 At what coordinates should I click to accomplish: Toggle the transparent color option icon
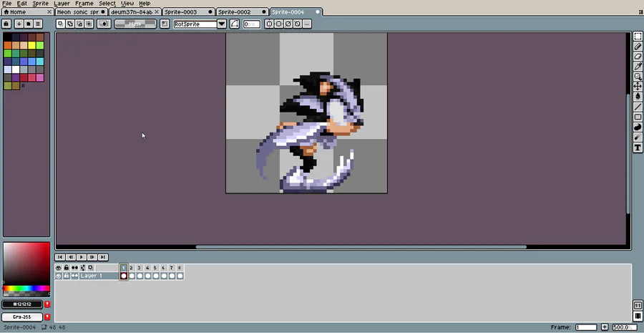click(x=104, y=24)
